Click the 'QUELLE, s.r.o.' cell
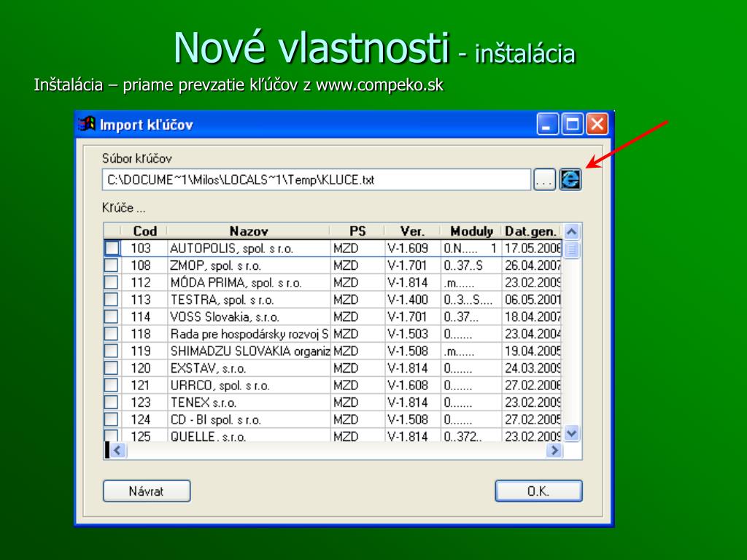Image resolution: width=747 pixels, height=560 pixels. (249, 435)
